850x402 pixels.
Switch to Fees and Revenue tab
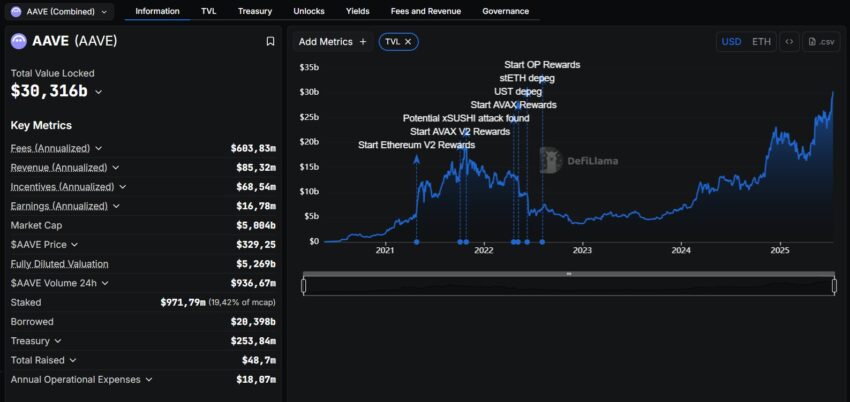pos(426,11)
